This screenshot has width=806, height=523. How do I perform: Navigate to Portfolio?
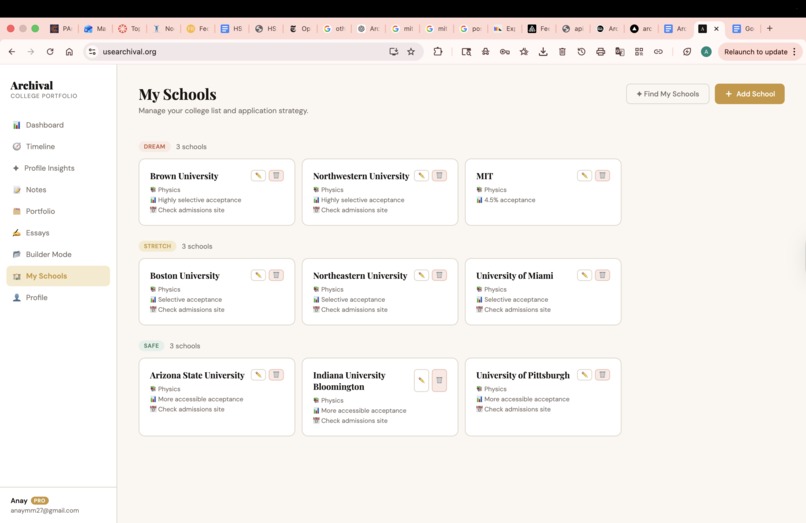click(x=58, y=211)
